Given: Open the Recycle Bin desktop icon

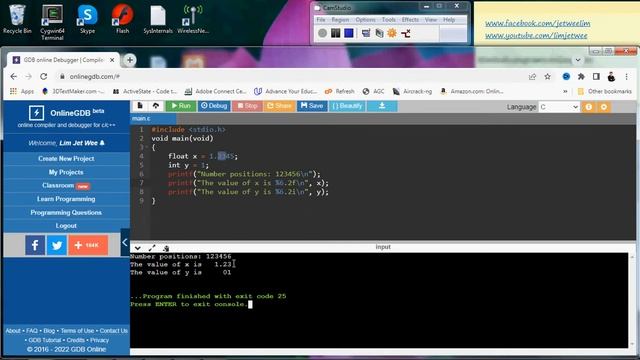Looking at the screenshot, I should [x=17, y=19].
